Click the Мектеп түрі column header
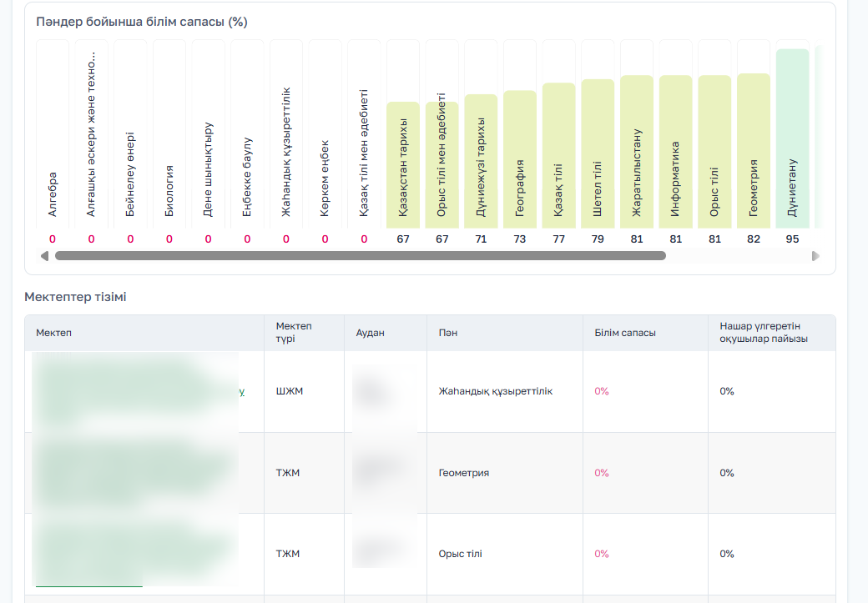 tap(304, 333)
